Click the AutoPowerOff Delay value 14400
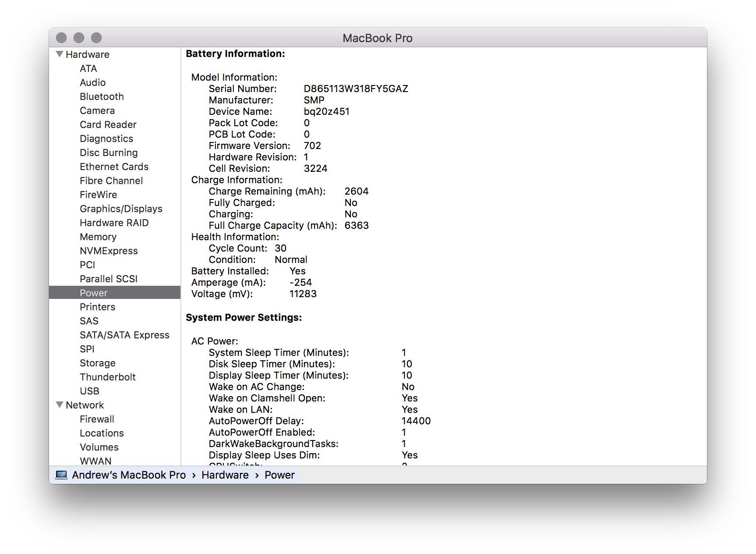Image resolution: width=756 pixels, height=554 pixels. click(x=416, y=421)
